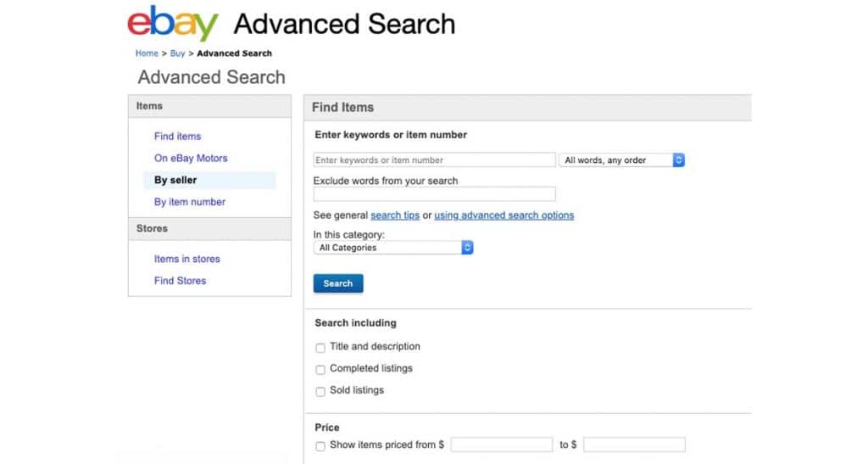This screenshot has width=868, height=464.
Task: Check the Completed listings option
Action: (x=320, y=370)
